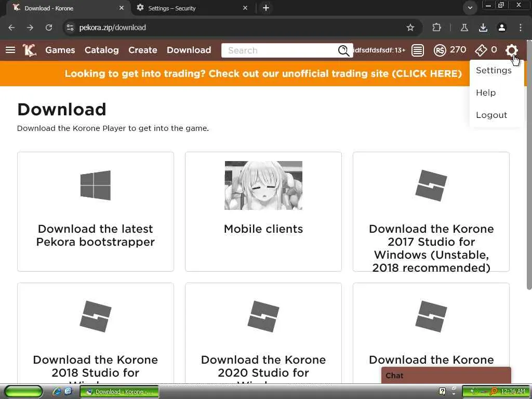Click the username idfsdfdsfsdf link
This screenshot has width=532, height=399.
pos(379,50)
